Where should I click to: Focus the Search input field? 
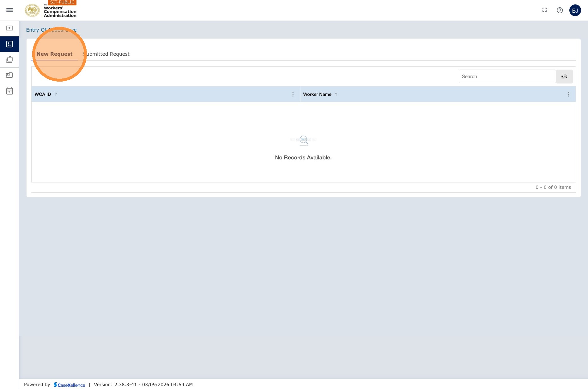tap(507, 77)
